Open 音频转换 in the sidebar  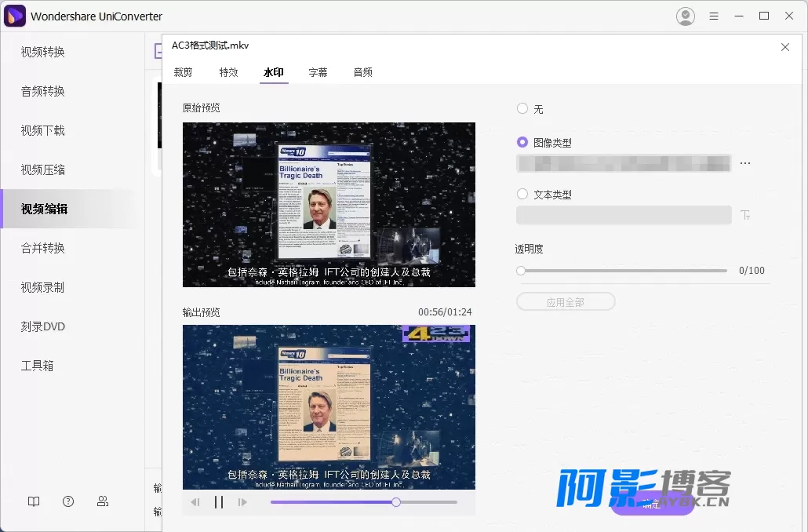tap(43, 91)
